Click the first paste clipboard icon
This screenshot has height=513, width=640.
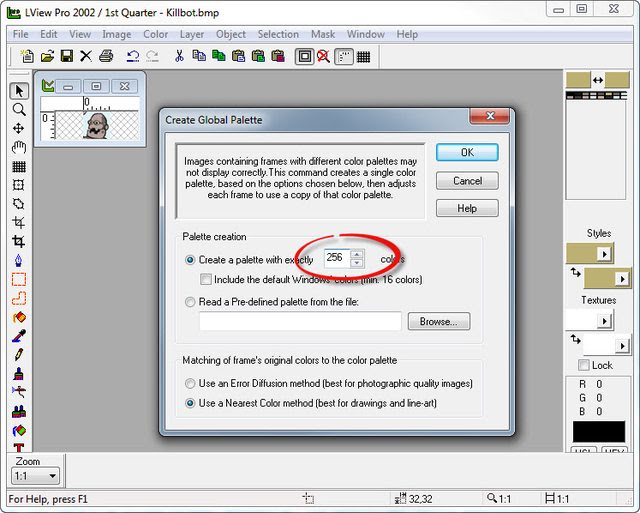(x=238, y=56)
